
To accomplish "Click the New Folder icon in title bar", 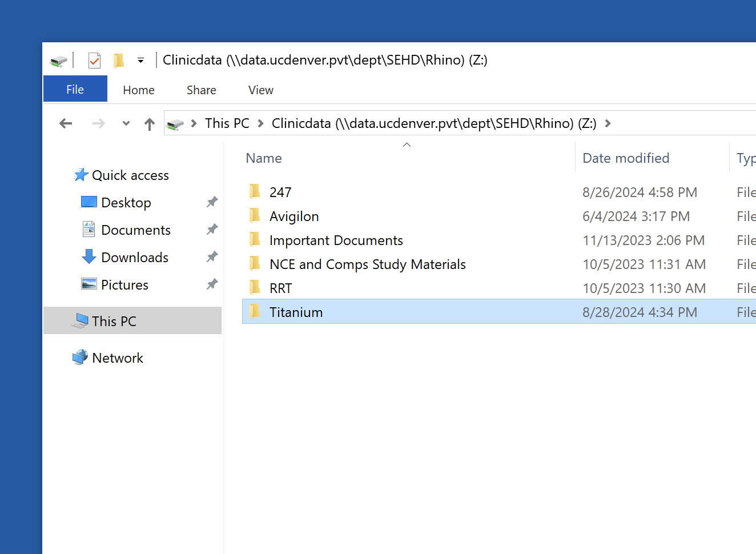I will coord(119,60).
